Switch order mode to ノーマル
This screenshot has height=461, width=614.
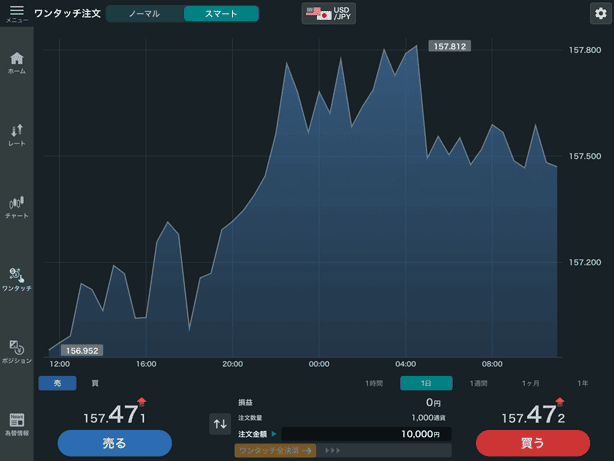(144, 14)
